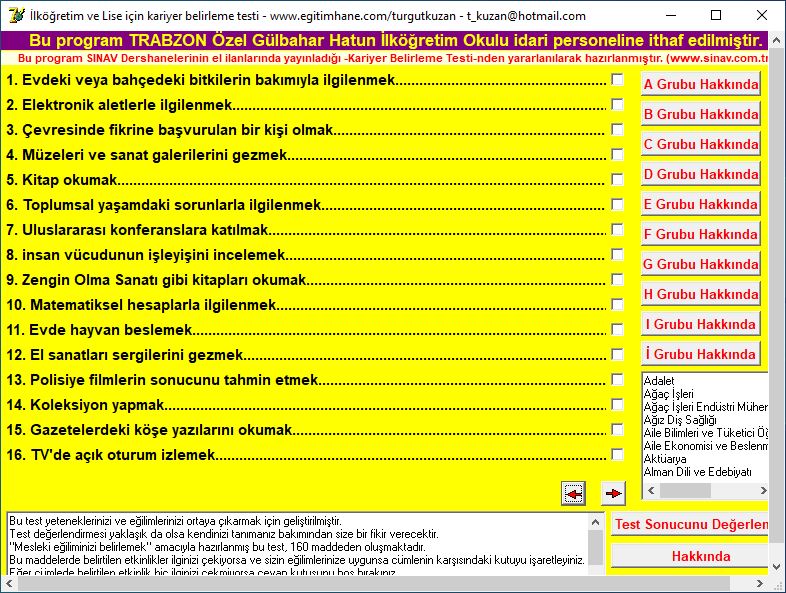Screen dimensions: 786x593
Task: Tick the Kitap okumak checkbox
Action: (x=618, y=179)
